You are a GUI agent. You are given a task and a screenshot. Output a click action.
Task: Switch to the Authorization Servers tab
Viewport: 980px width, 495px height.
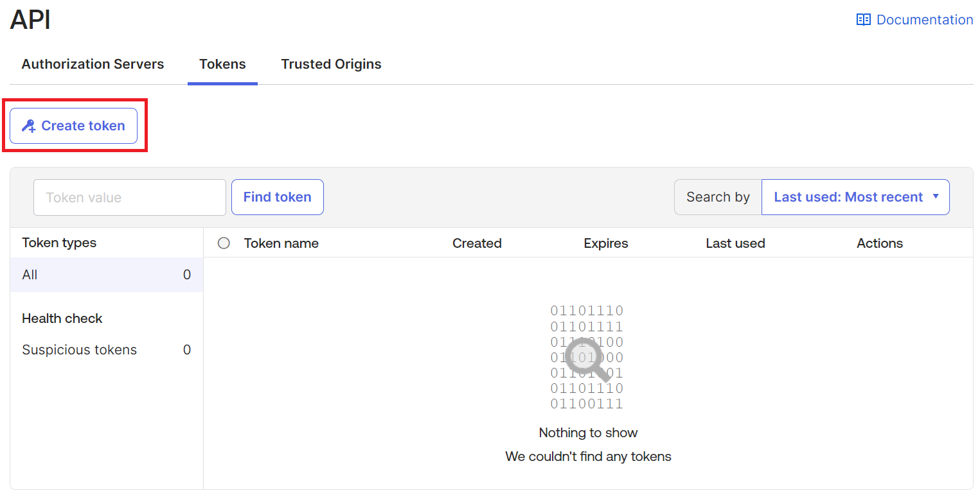point(93,64)
